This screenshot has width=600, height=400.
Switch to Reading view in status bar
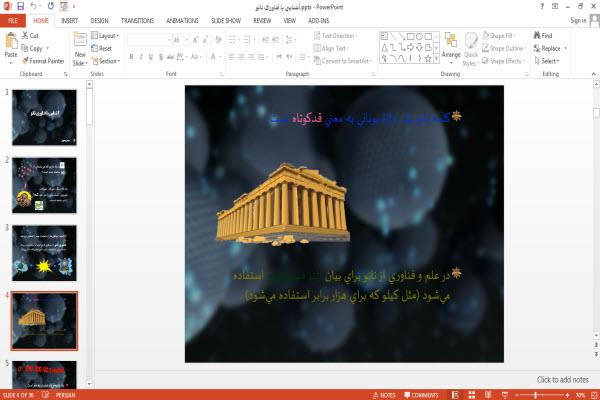(488, 395)
